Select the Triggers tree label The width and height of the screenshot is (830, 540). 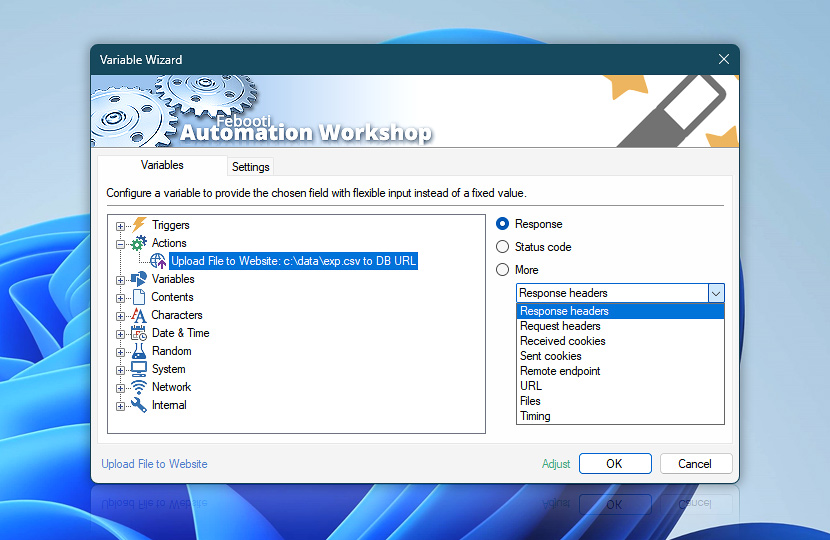[x=170, y=225]
